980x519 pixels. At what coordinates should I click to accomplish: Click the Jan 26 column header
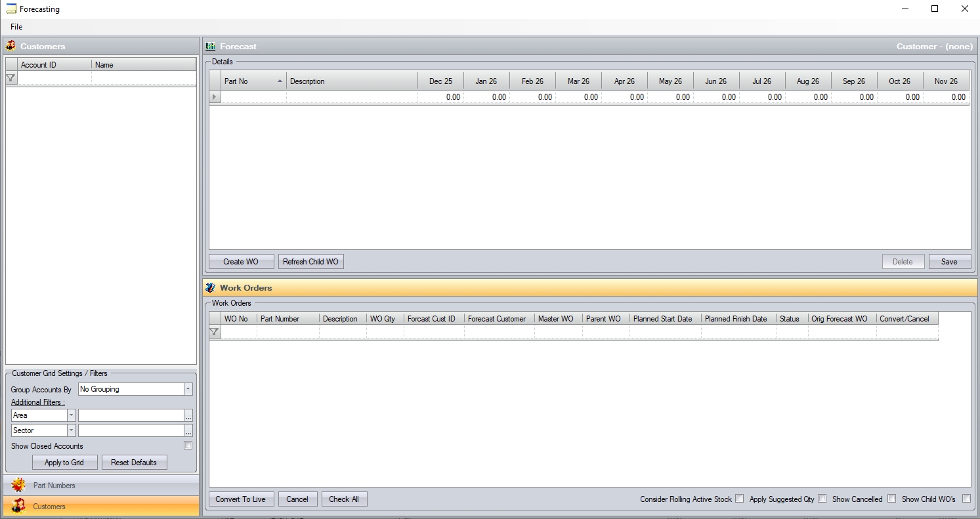click(x=486, y=81)
